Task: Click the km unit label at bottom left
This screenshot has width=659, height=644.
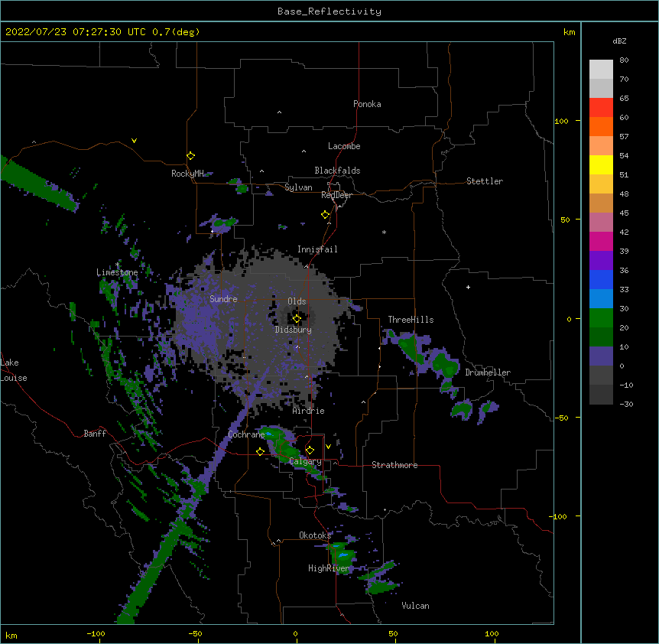Action: pyautogui.click(x=11, y=635)
